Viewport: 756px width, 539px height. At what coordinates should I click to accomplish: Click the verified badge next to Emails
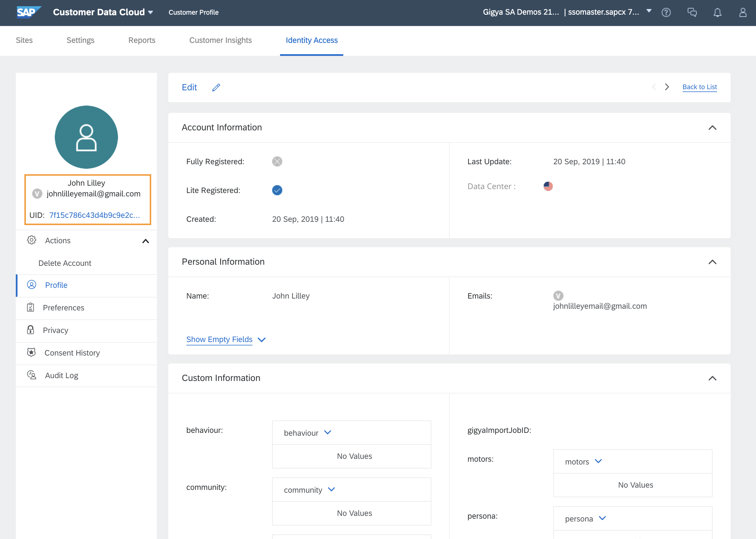tap(558, 295)
